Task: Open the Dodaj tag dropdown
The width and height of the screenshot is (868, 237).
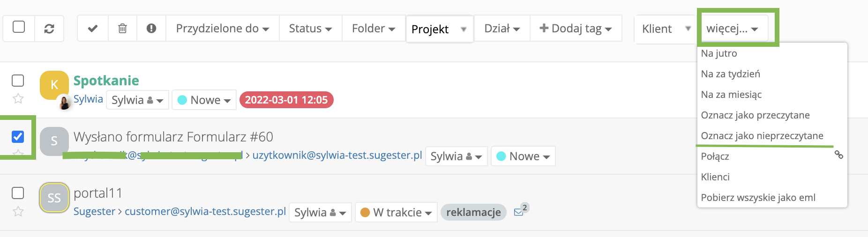Action: pos(576,29)
